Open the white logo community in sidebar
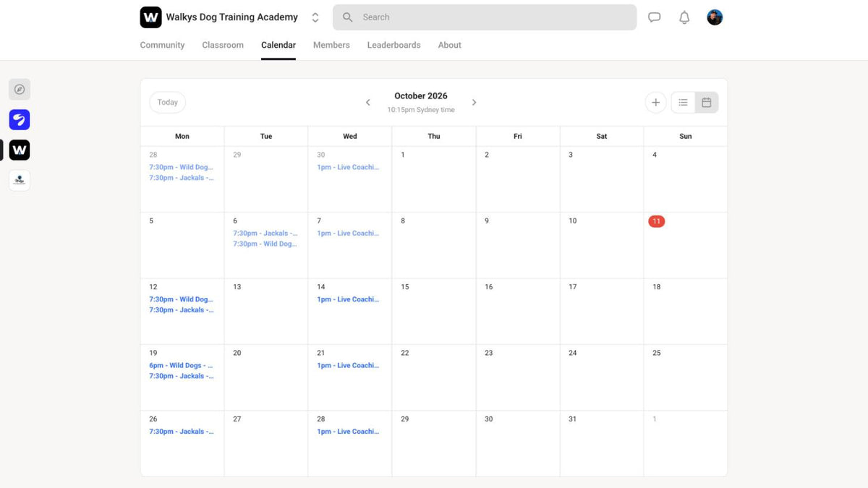The image size is (868, 488). pyautogui.click(x=20, y=180)
